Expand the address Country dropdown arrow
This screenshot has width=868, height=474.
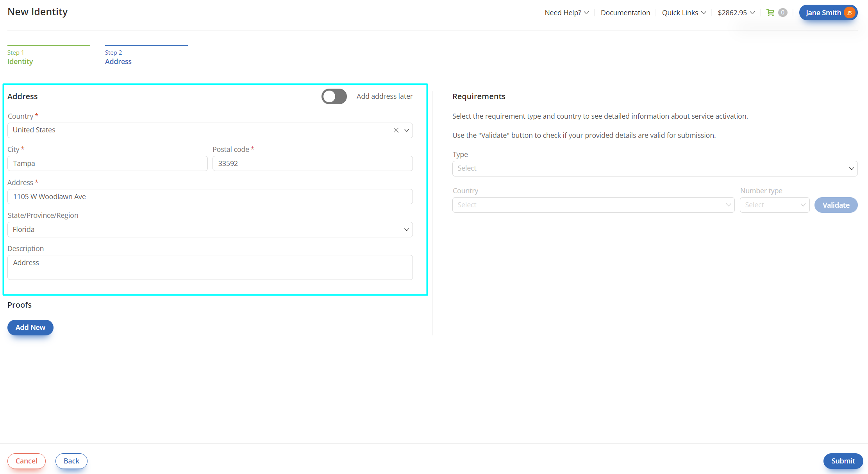407,130
